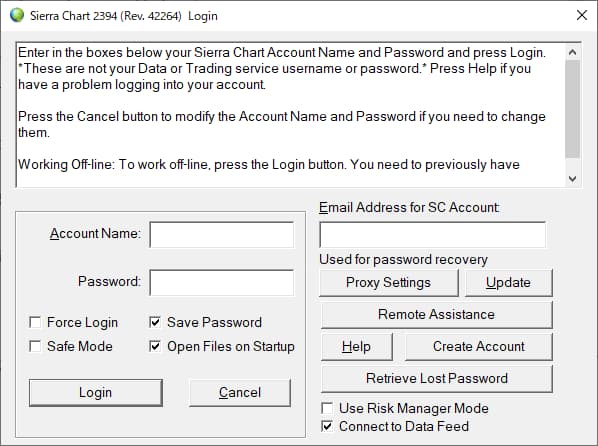The image size is (598, 446).
Task: Click the Email Address for SC Account field
Action: (432, 235)
